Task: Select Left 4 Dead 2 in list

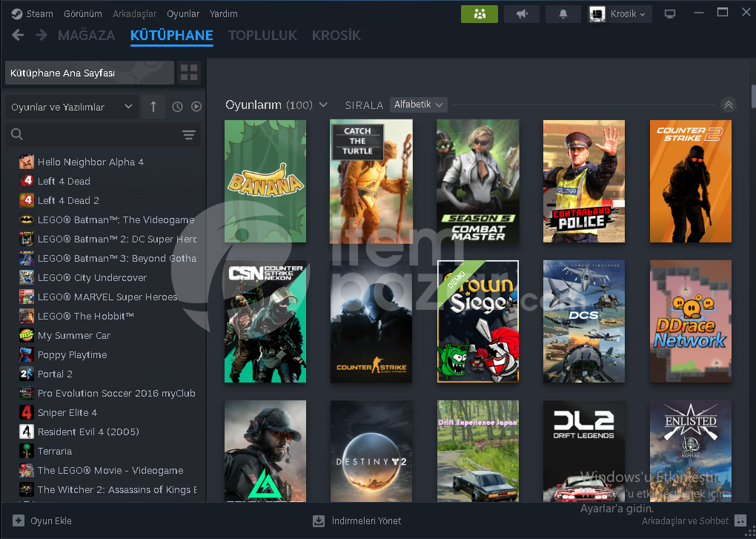Action: [68, 201]
